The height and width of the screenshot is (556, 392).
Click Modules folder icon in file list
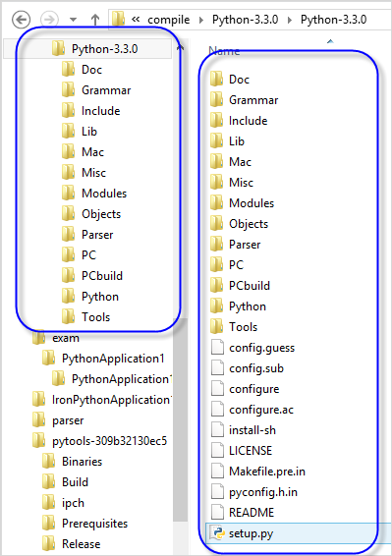[216, 202]
